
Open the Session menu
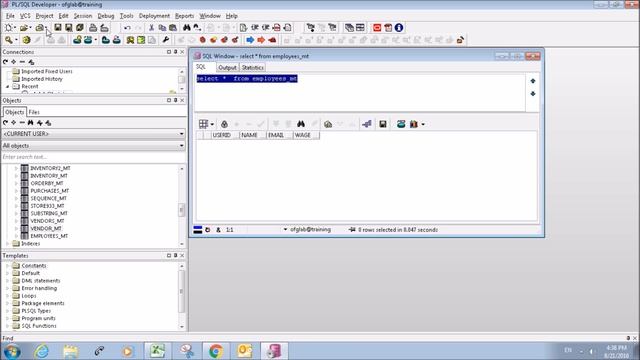coord(83,16)
